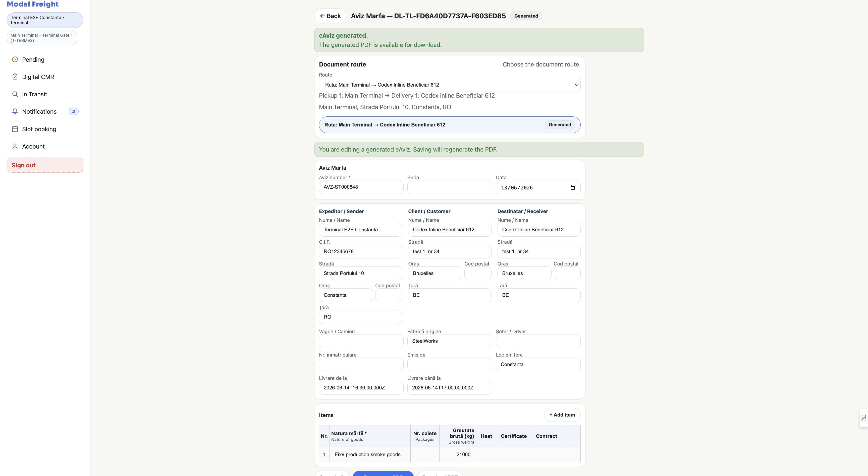Edit the Sender name field
The image size is (868, 476).
tap(360, 230)
